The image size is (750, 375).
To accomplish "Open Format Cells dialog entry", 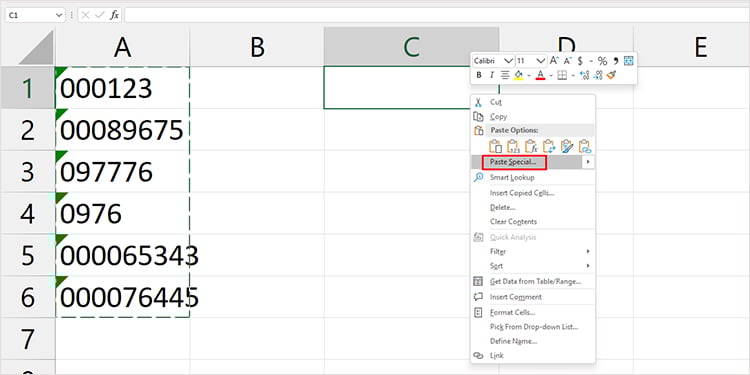I will point(533,313).
